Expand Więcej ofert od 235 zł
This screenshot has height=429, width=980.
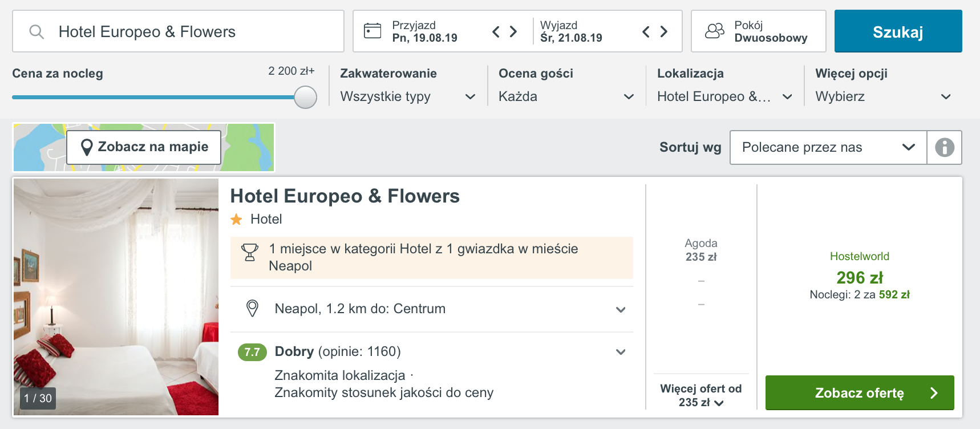[701, 395]
